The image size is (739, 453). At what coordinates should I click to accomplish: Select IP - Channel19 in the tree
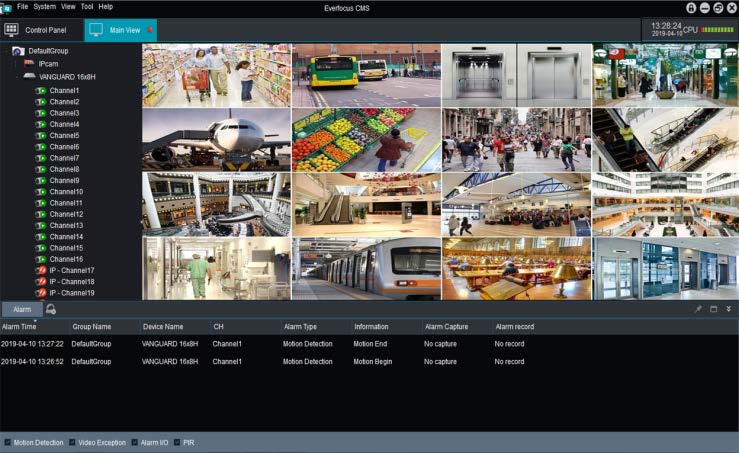coord(72,293)
